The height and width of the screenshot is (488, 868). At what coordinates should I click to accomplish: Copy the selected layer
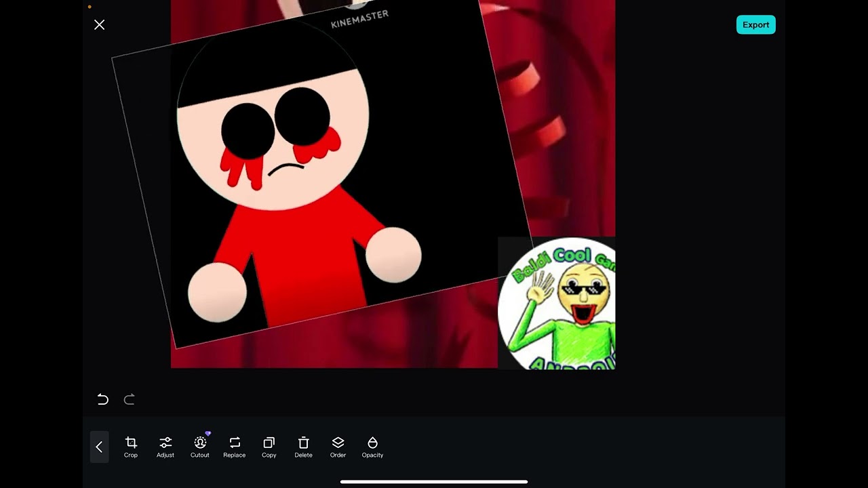[269, 447]
